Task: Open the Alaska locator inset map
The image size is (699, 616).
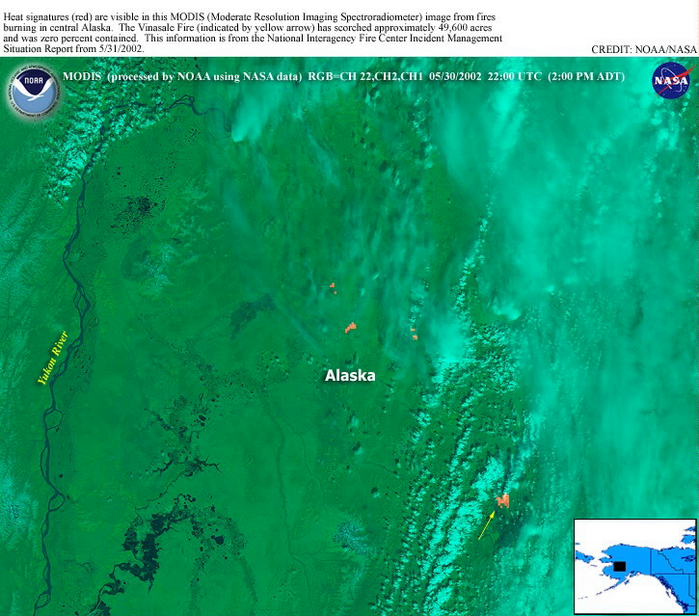Action: point(634,566)
